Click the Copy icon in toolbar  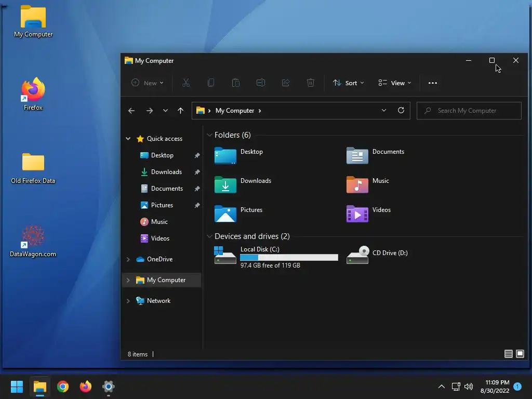[x=211, y=83]
